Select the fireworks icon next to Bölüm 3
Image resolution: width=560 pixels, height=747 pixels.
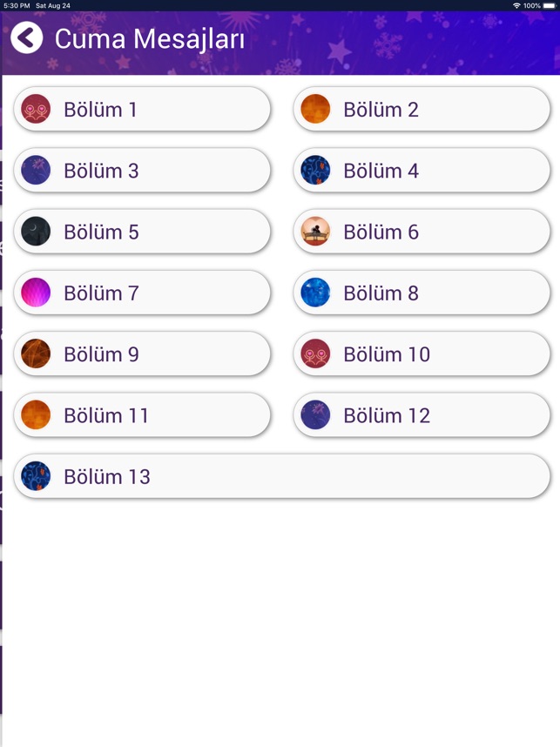pyautogui.click(x=36, y=170)
